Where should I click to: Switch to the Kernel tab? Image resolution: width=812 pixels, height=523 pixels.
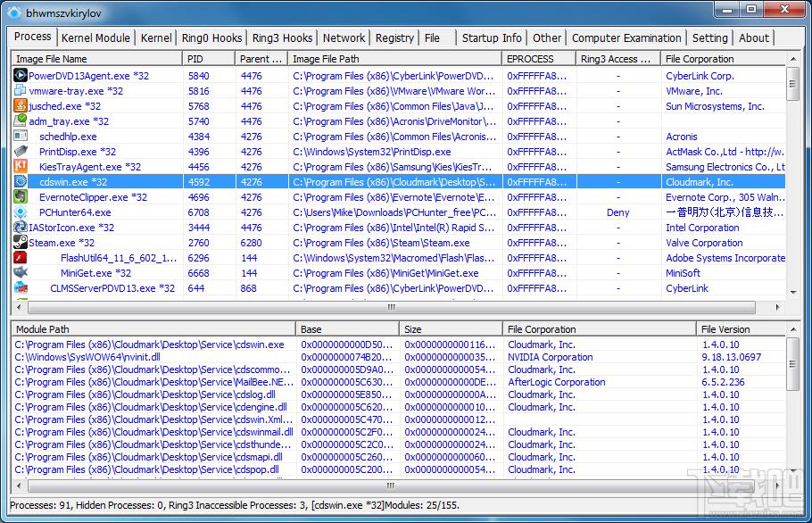[x=156, y=37]
